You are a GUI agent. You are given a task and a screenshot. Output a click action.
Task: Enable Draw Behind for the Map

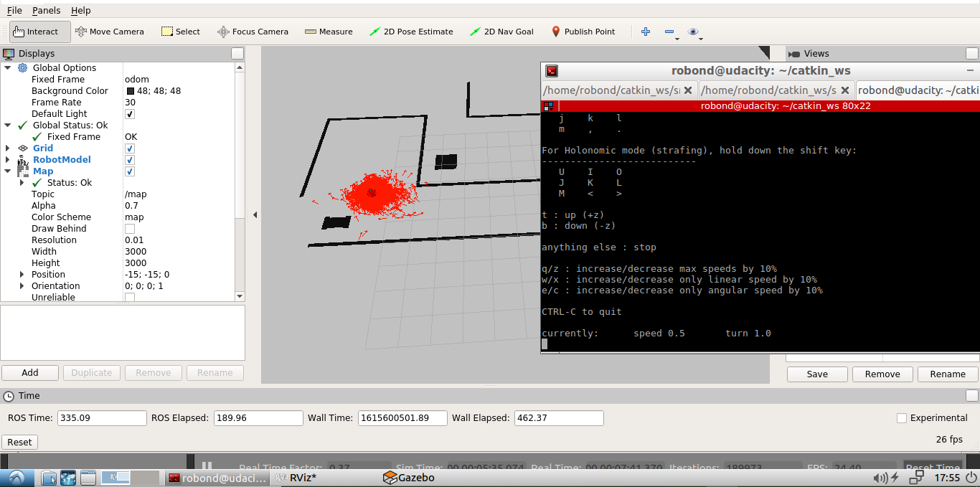(130, 228)
